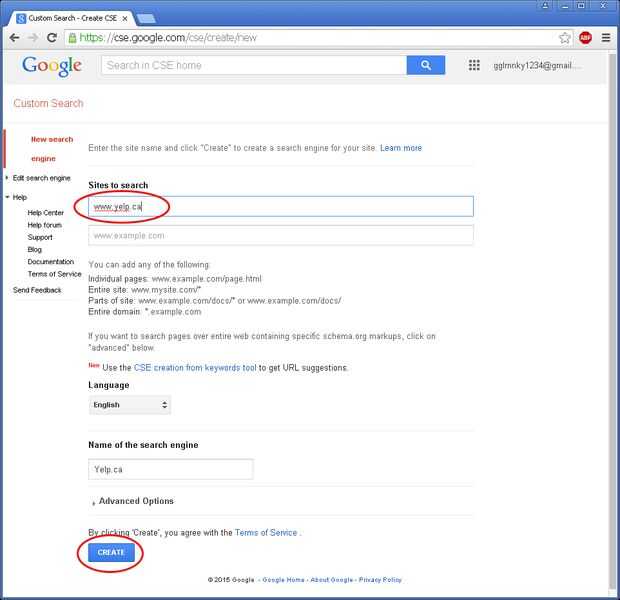The image size is (620, 600).
Task: Open the Learn more link
Action: 401,148
